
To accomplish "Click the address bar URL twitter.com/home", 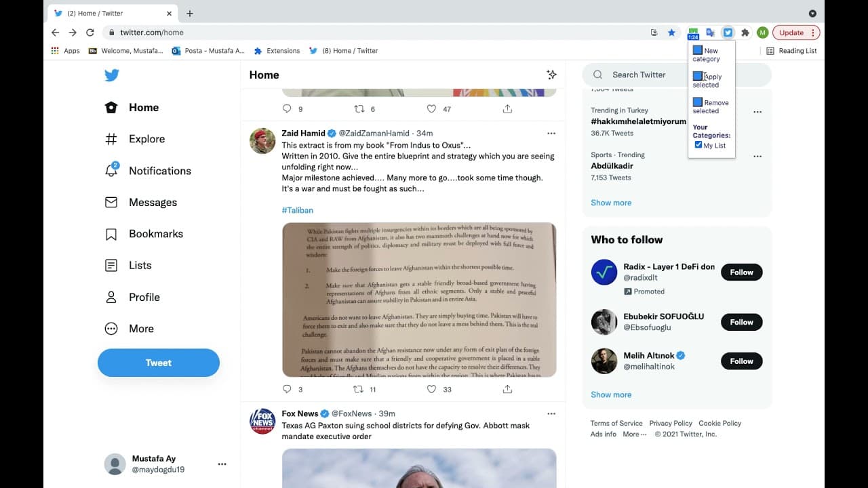I will [x=152, y=33].
